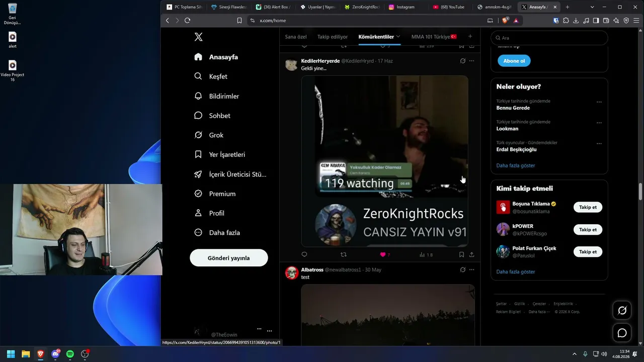Click Grok icon on KedilerHeryerde post
The width and height of the screenshot is (644, 362).
coord(463,61)
